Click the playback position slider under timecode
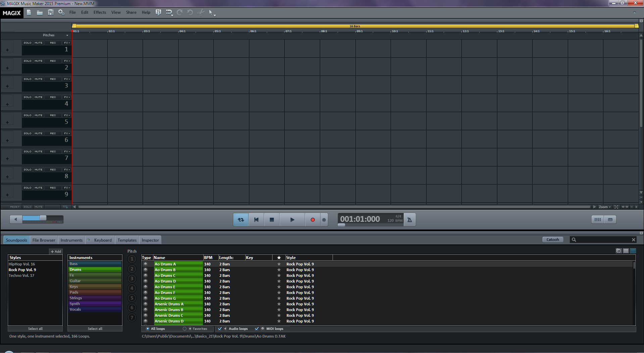The image size is (644, 353). click(x=341, y=225)
